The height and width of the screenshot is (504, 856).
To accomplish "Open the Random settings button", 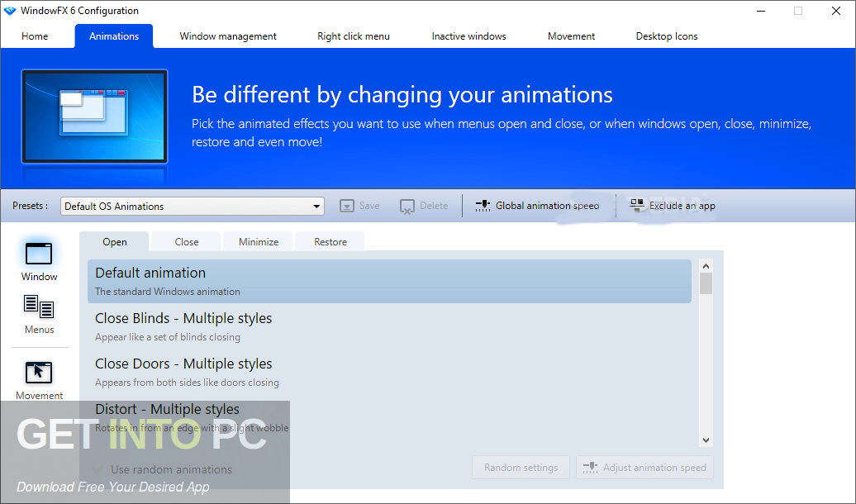I will [521, 468].
